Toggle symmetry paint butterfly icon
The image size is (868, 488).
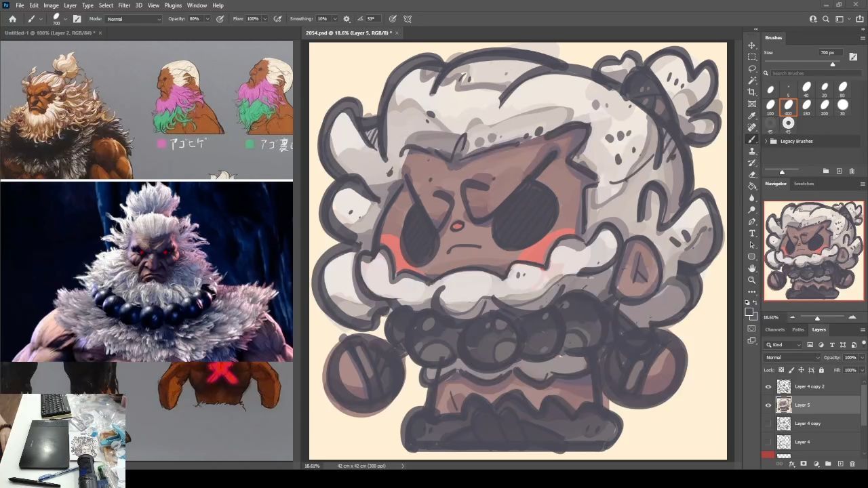click(x=408, y=19)
